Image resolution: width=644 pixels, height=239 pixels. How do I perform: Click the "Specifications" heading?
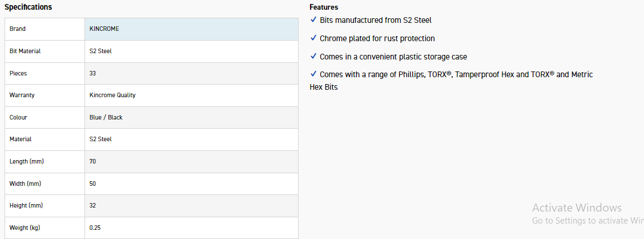tap(28, 7)
